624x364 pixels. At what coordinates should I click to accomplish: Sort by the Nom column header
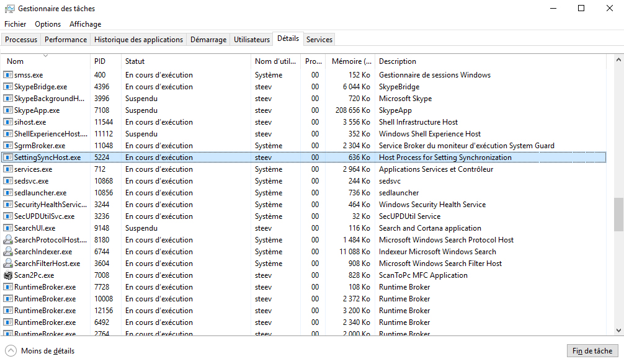point(45,61)
